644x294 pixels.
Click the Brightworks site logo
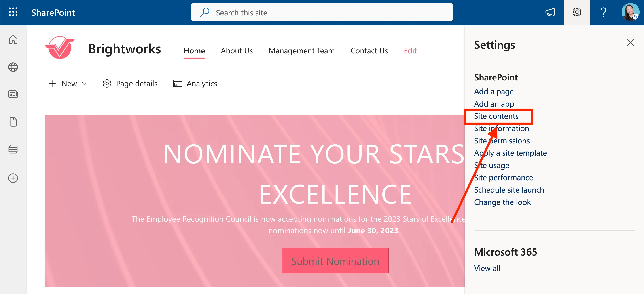[x=60, y=47]
